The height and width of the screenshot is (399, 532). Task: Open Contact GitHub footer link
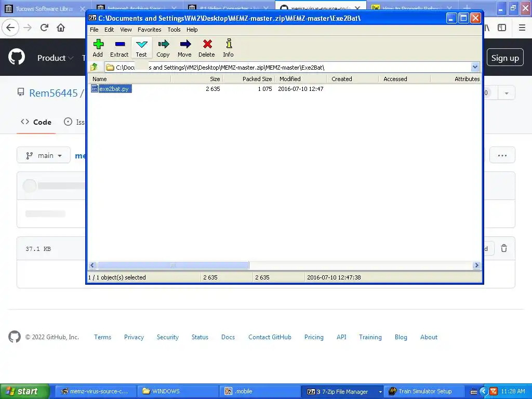point(270,337)
